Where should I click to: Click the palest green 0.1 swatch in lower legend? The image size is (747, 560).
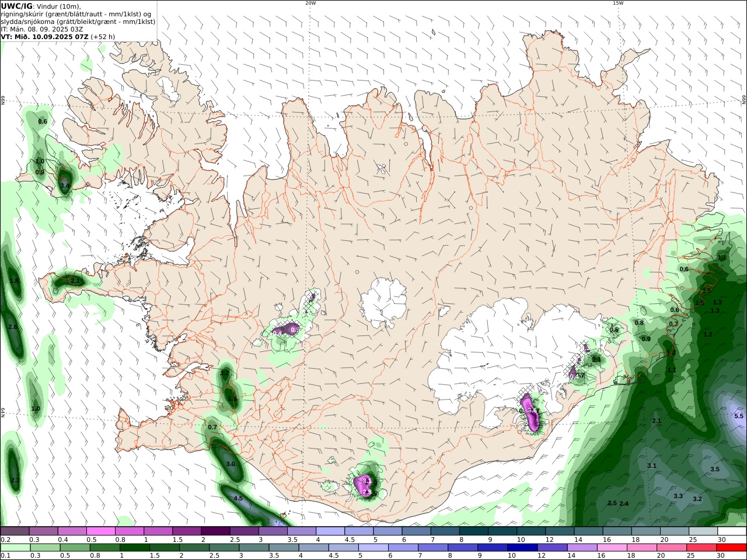coord(15,548)
